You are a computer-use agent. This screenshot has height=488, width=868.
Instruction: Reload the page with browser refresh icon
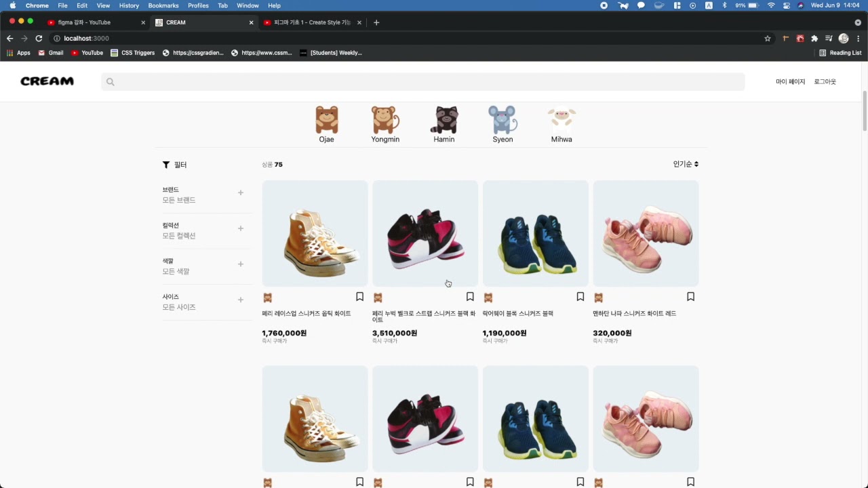click(x=39, y=39)
